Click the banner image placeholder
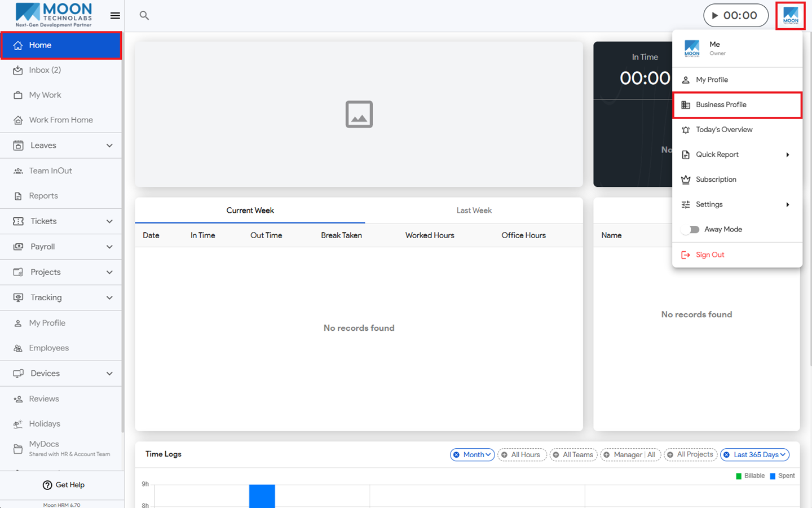Image resolution: width=812 pixels, height=508 pixels. click(x=359, y=114)
